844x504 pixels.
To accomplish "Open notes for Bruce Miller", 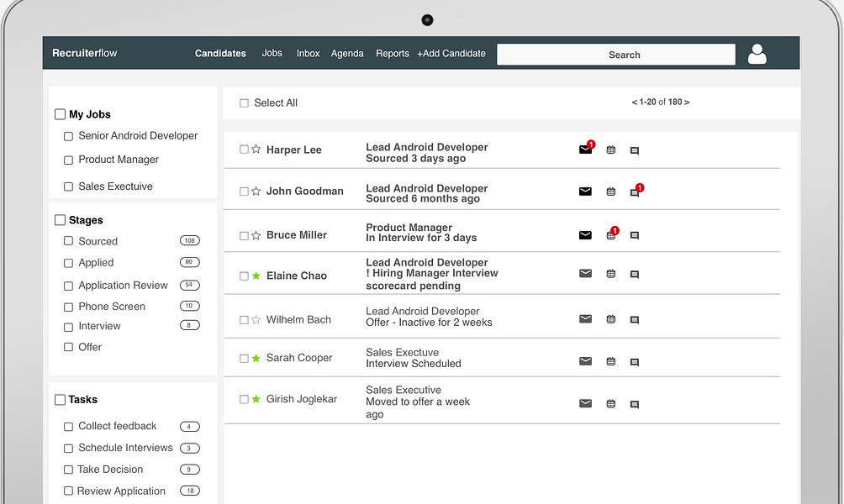I will click(635, 235).
